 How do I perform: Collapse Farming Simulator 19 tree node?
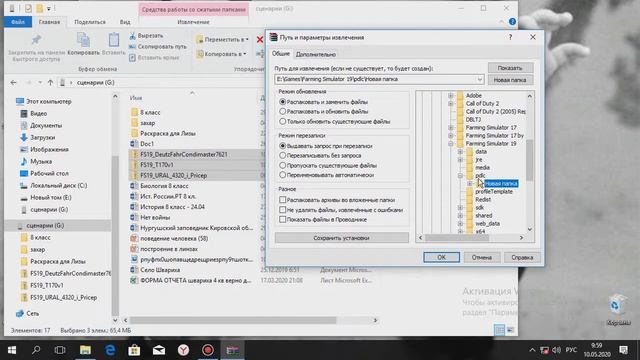[451, 144]
